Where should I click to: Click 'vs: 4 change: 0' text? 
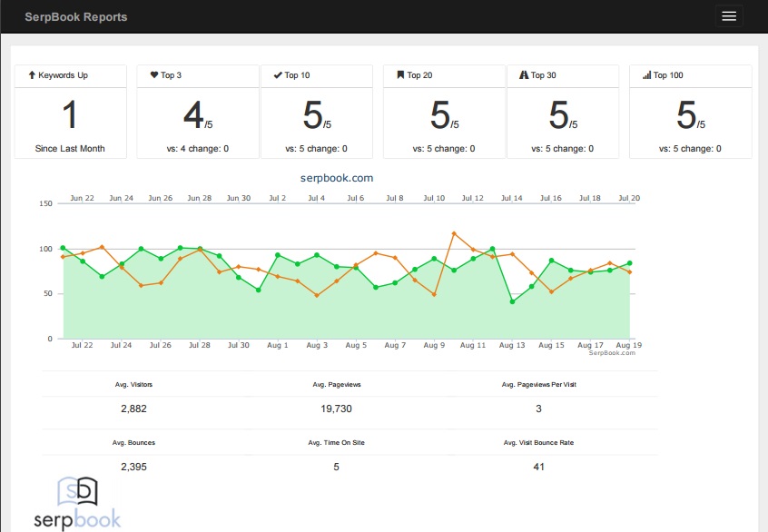(x=198, y=148)
